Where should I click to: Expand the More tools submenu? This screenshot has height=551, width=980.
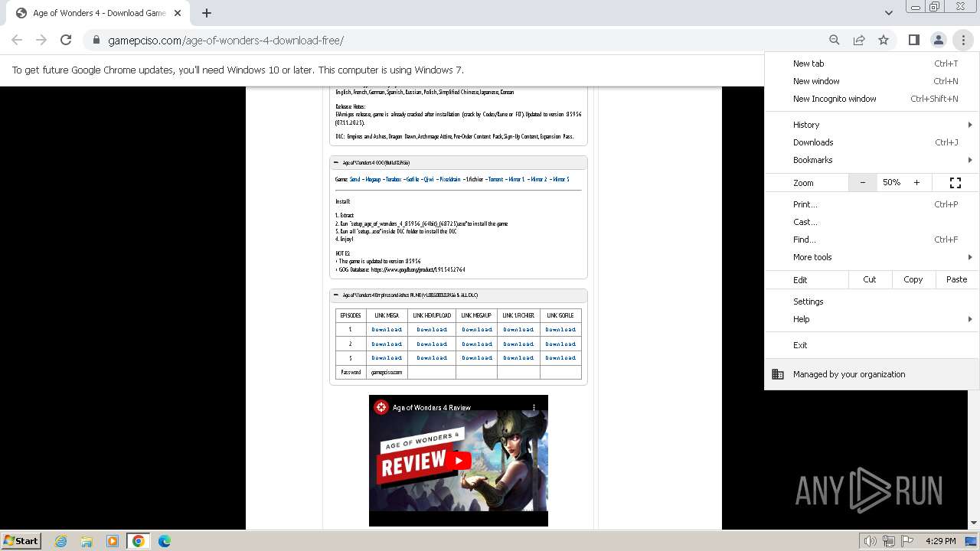(x=872, y=257)
